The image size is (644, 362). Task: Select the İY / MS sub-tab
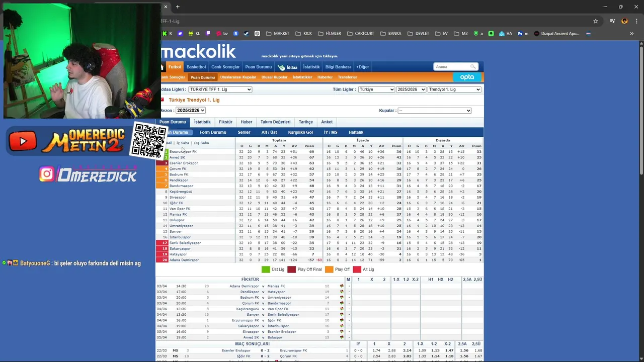coord(331,132)
